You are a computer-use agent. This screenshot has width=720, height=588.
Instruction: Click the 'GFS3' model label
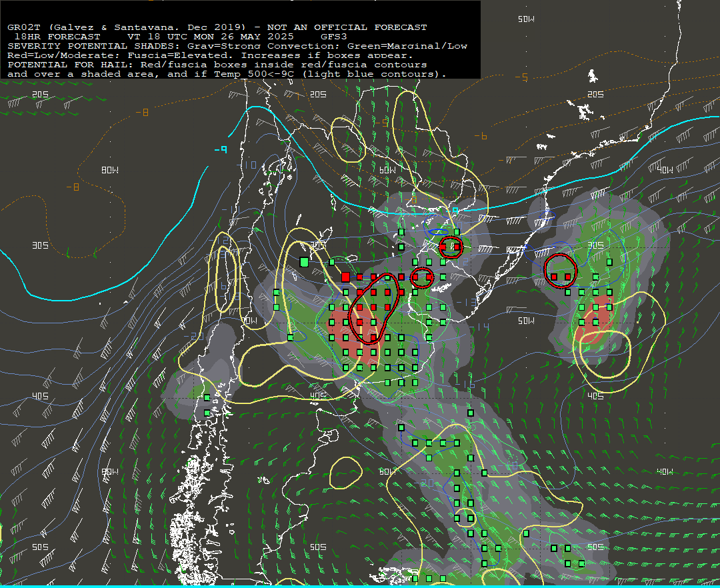click(334, 36)
